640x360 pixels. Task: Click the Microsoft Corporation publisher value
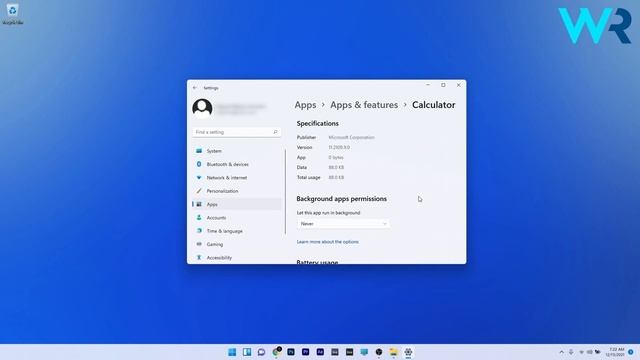351,138
